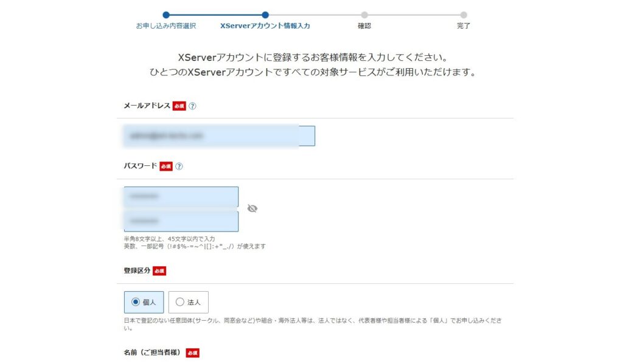Select the 個人 radio button
623x364 pixels.
click(x=136, y=302)
